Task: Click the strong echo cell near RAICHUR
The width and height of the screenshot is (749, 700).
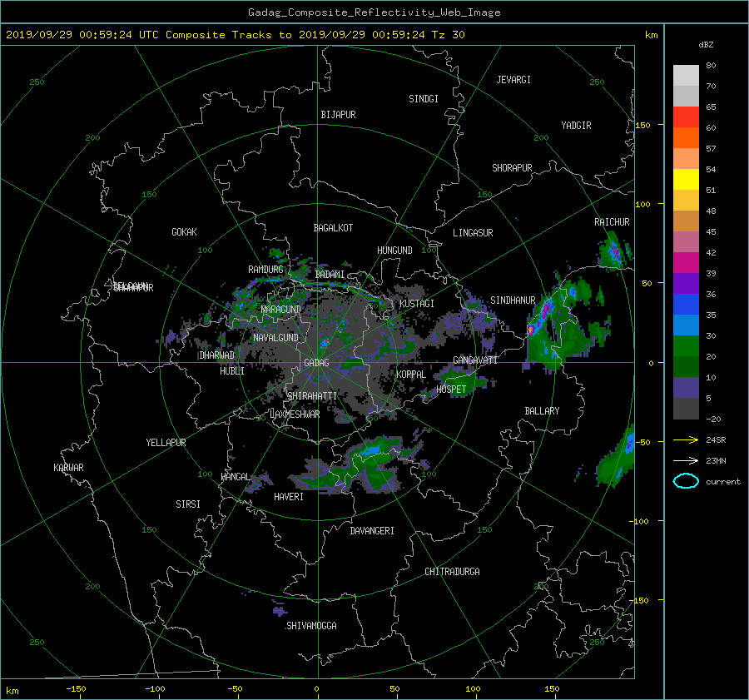Action: point(614,252)
